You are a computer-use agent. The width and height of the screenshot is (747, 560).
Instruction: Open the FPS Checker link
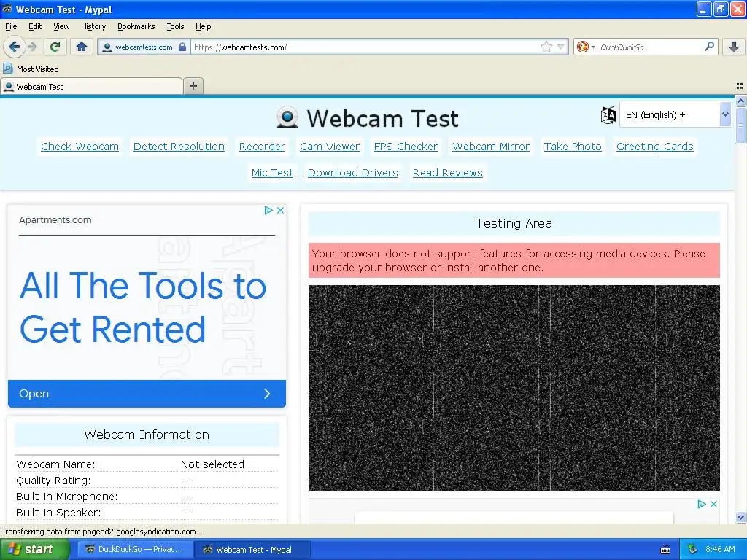(x=406, y=147)
